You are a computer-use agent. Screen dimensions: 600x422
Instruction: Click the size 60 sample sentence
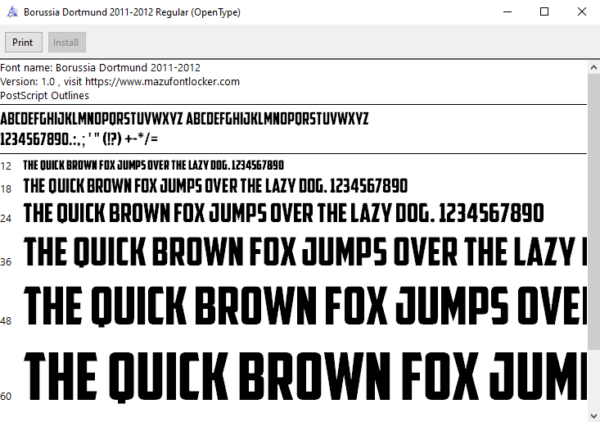(x=305, y=377)
